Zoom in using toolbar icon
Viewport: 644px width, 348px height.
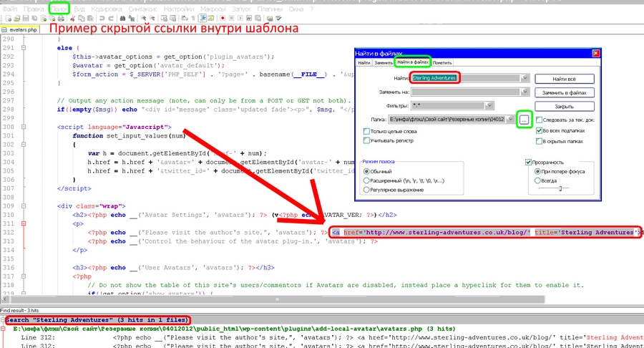(x=143, y=19)
